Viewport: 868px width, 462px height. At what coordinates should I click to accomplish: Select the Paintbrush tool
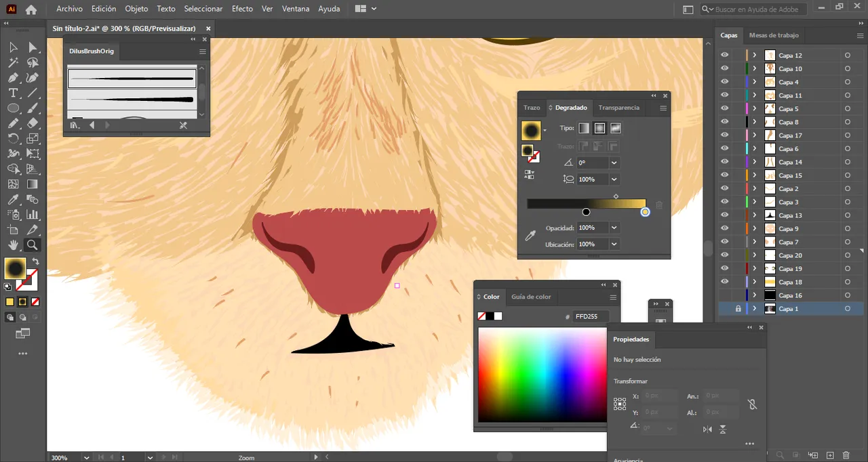33,108
